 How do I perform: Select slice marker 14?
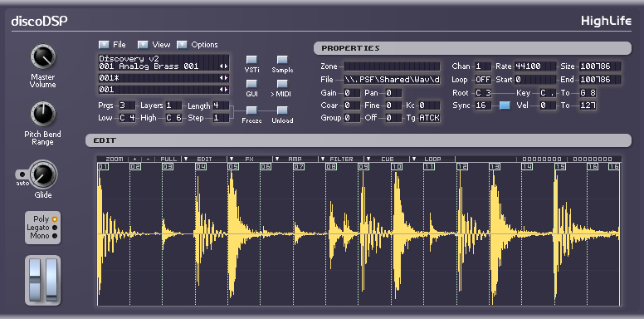(x=527, y=166)
